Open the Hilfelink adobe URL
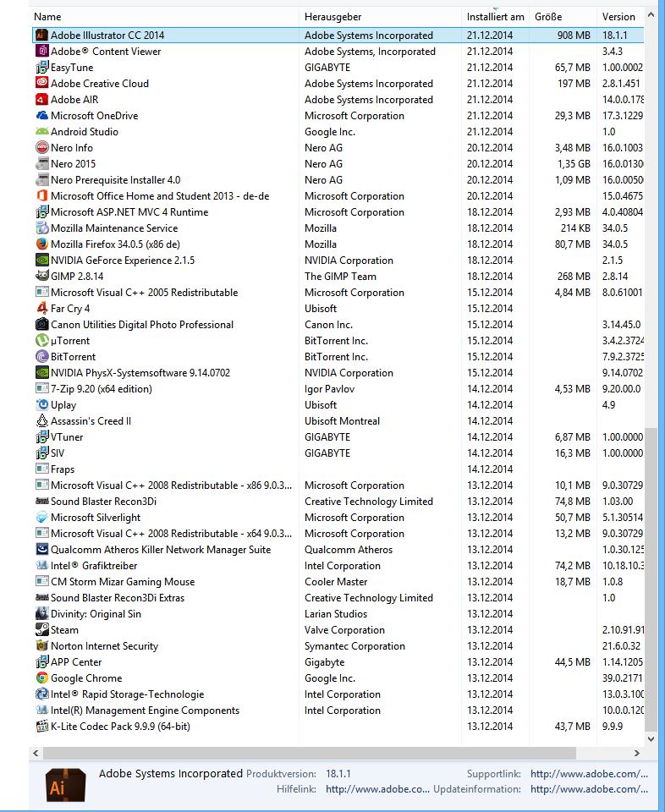This screenshot has width=665, height=812. (377, 789)
